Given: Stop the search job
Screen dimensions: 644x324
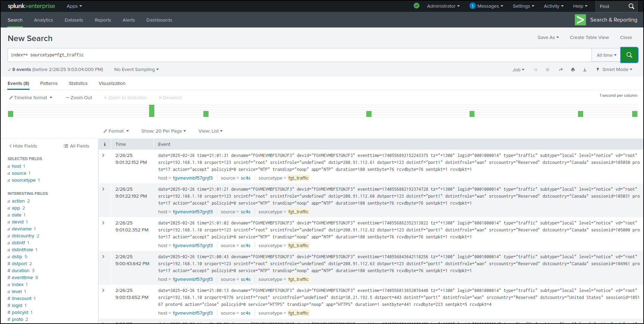Looking at the screenshot, I should [548, 69].
